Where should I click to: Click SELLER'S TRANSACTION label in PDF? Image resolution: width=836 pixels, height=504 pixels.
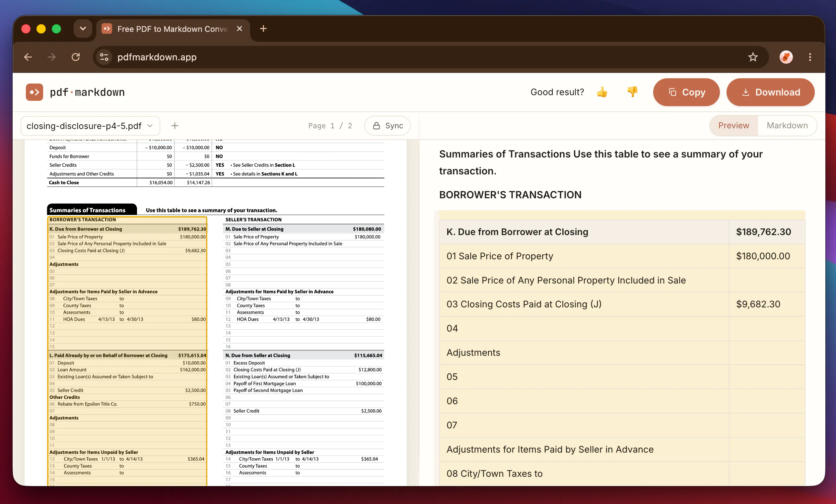253,220
